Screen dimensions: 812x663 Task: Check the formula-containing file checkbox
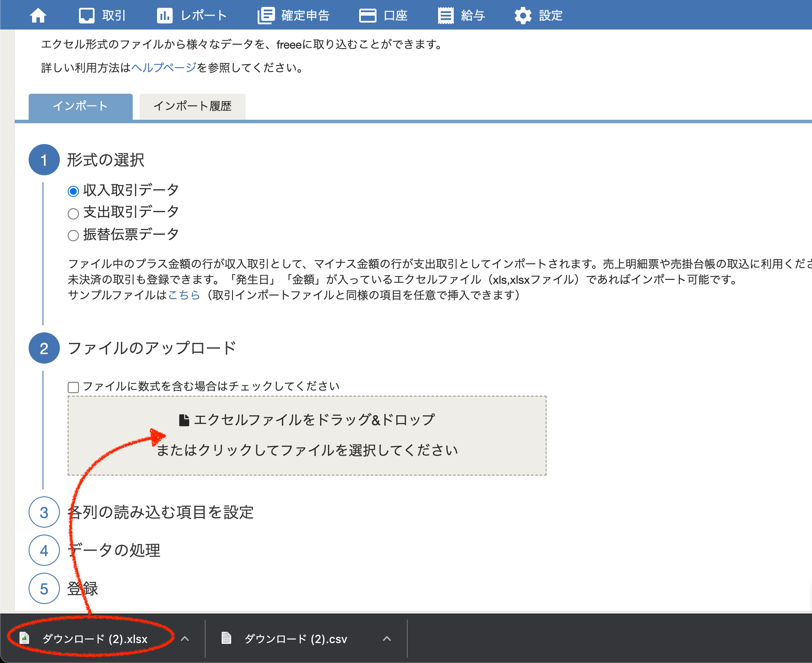(73, 387)
